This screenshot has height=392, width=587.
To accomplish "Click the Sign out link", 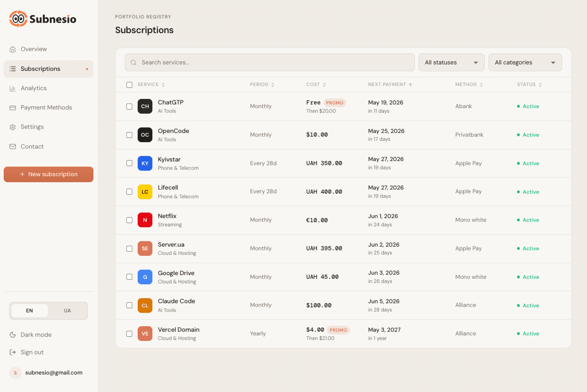I will pyautogui.click(x=26, y=352).
